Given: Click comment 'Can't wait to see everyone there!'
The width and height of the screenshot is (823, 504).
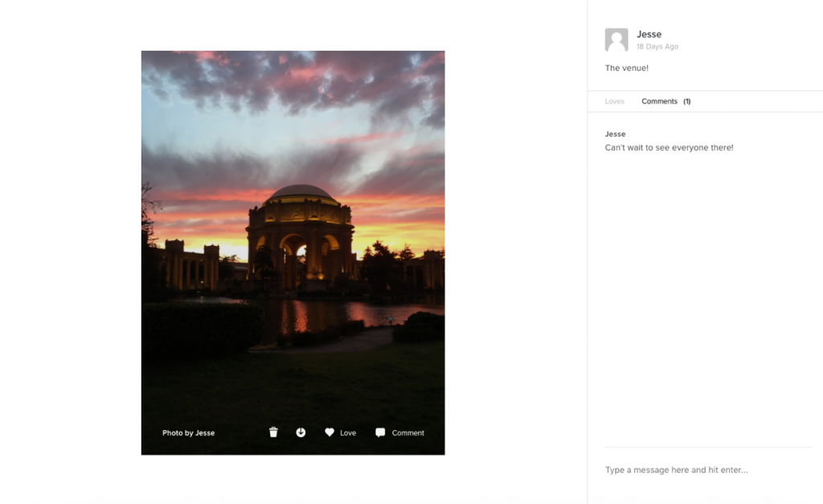Looking at the screenshot, I should [669, 148].
